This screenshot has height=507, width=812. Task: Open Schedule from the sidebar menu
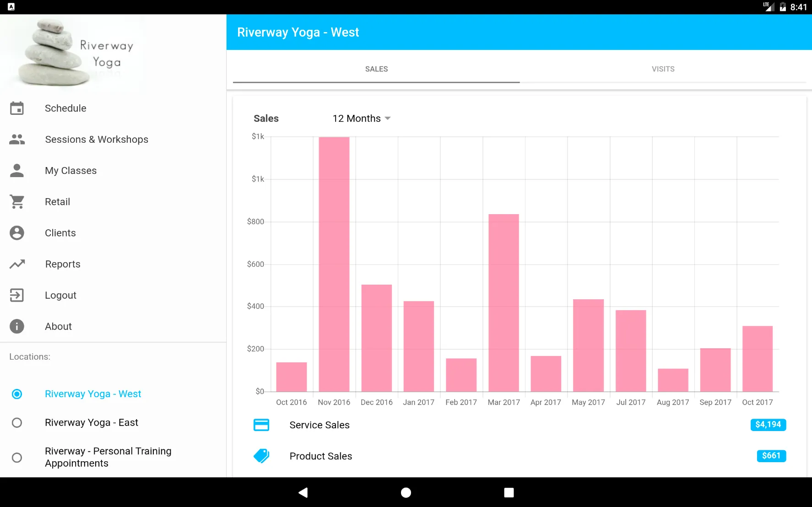[x=113, y=108]
